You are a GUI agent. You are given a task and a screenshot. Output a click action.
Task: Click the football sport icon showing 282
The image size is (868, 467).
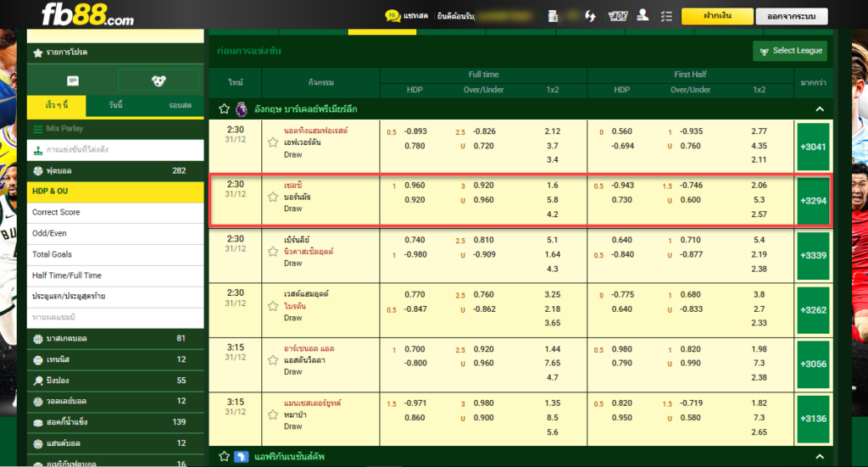[x=37, y=171]
